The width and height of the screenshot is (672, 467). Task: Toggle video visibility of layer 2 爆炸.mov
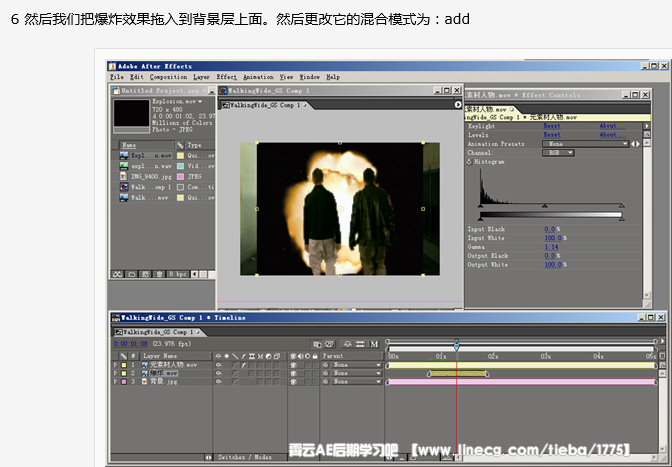294,374
